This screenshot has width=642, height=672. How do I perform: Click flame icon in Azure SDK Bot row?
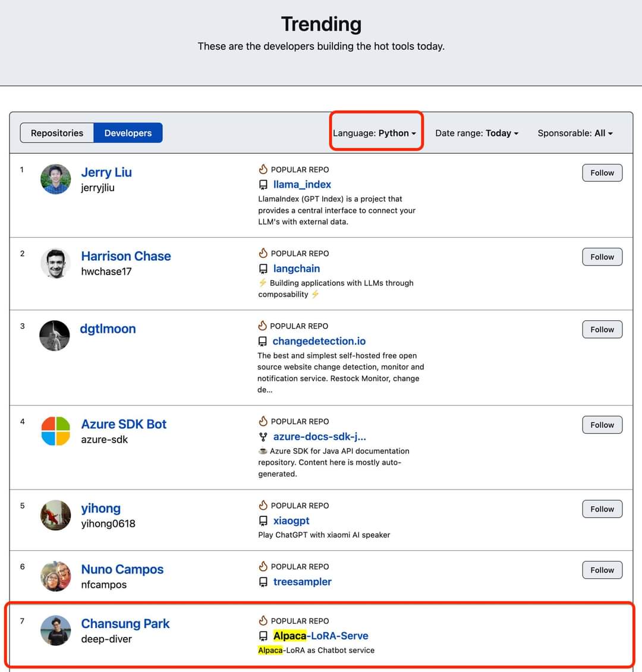263,421
